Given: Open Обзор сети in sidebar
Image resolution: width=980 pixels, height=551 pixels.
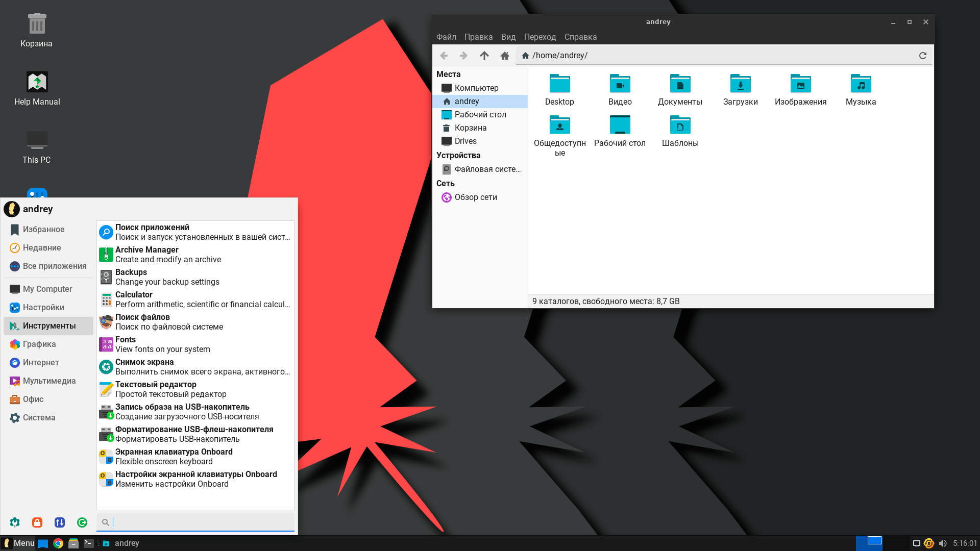Looking at the screenshot, I should click(475, 197).
